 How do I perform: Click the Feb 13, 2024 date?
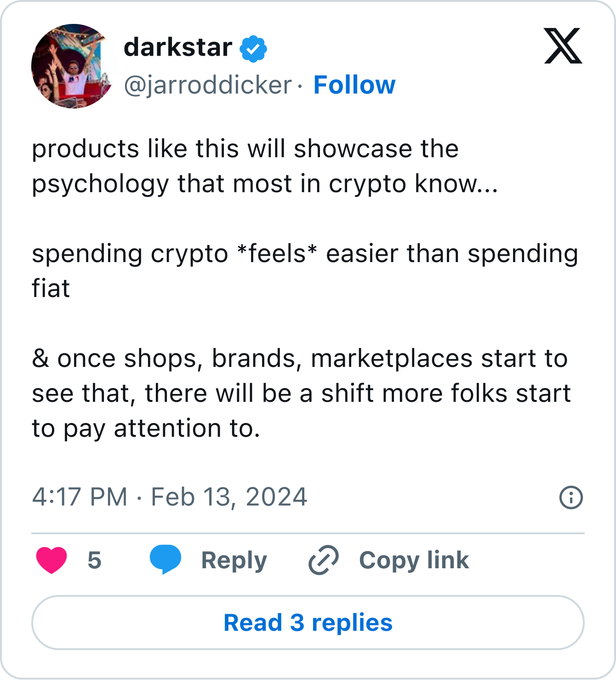229,497
